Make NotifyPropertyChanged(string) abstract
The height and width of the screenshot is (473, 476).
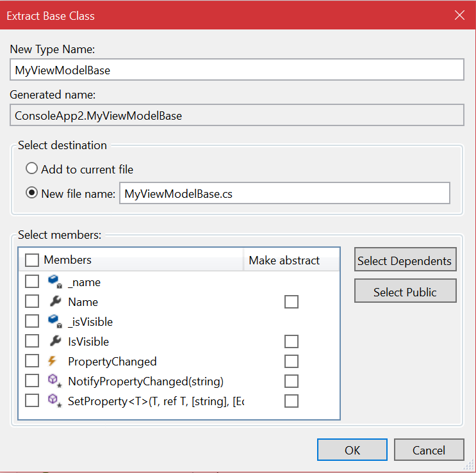pyautogui.click(x=291, y=381)
